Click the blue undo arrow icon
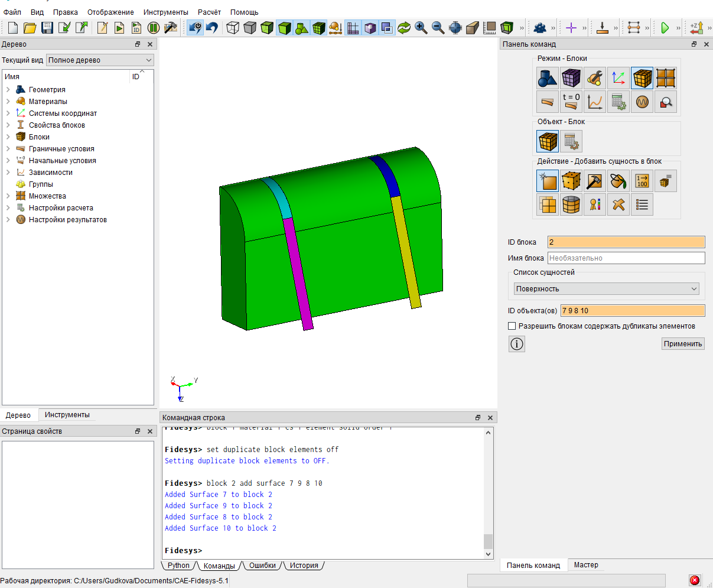This screenshot has width=713, height=588. tap(211, 28)
